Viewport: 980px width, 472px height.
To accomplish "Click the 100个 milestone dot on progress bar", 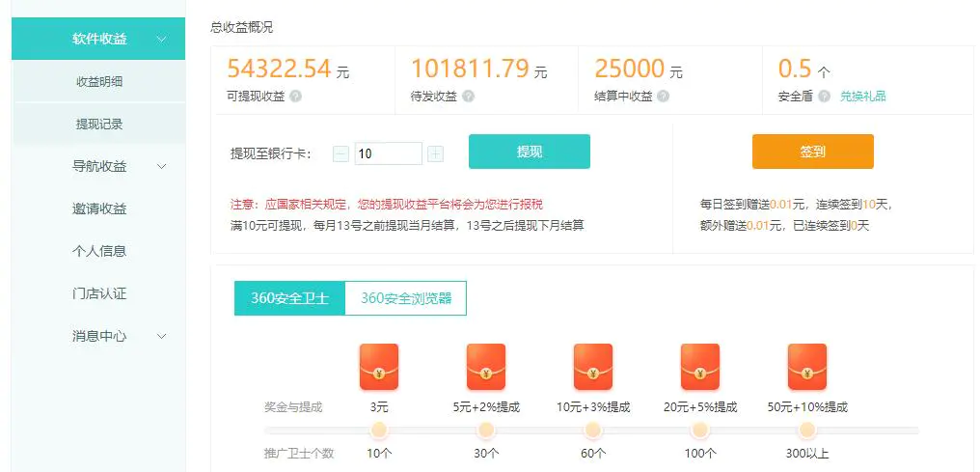I will tap(700, 430).
